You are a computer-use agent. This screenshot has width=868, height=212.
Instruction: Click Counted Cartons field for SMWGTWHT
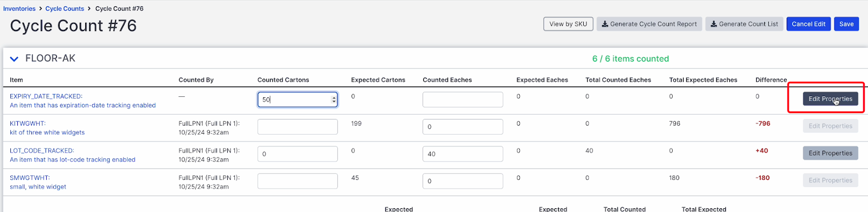297,181
